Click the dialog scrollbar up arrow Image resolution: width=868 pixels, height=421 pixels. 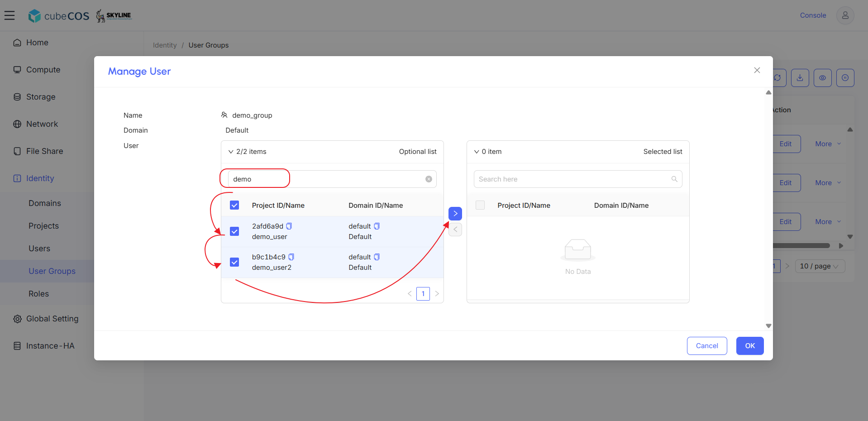[x=768, y=92]
